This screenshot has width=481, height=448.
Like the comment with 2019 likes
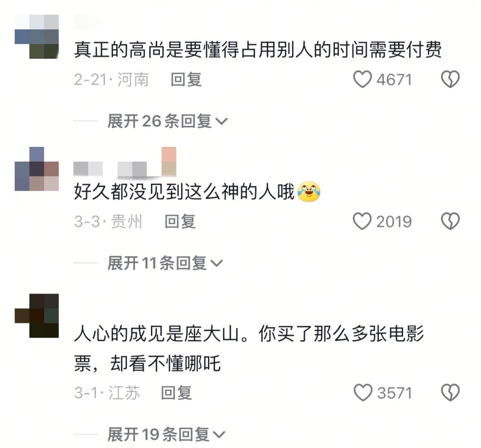tap(362, 221)
